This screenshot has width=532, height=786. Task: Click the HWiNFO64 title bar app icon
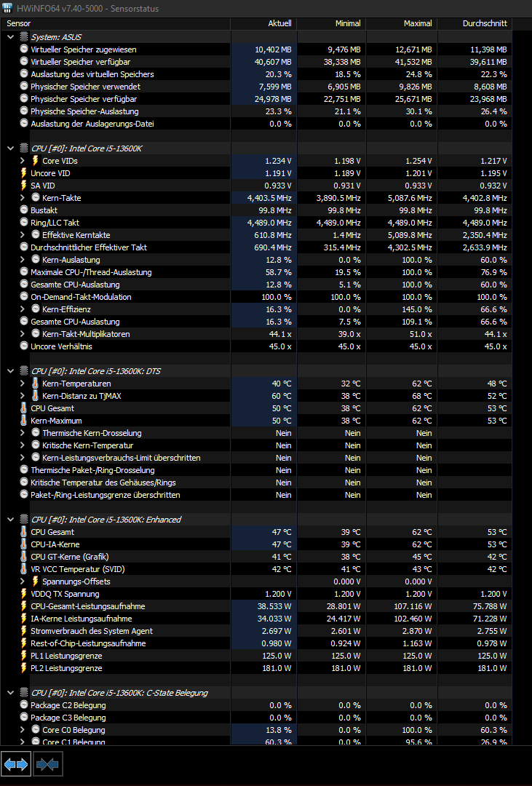[x=7, y=8]
